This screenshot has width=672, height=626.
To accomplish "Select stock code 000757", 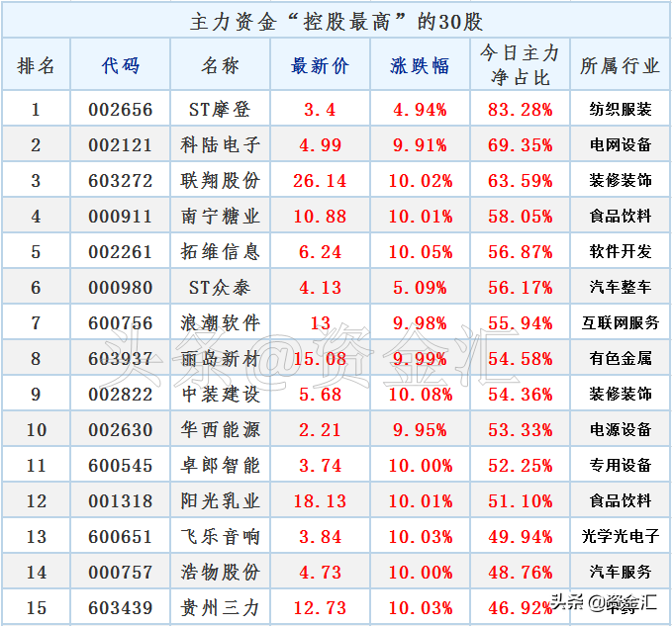I will pos(121,572).
